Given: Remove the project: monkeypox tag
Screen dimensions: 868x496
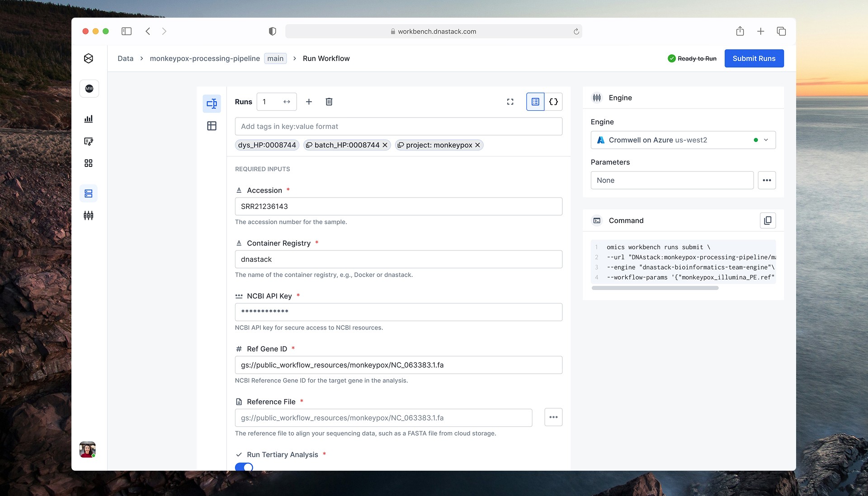Looking at the screenshot, I should (x=477, y=145).
